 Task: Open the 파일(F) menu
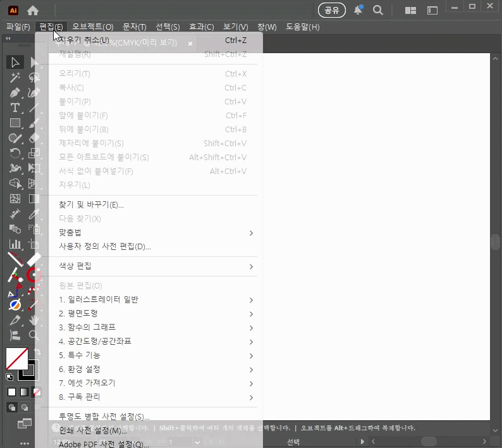tap(18, 27)
